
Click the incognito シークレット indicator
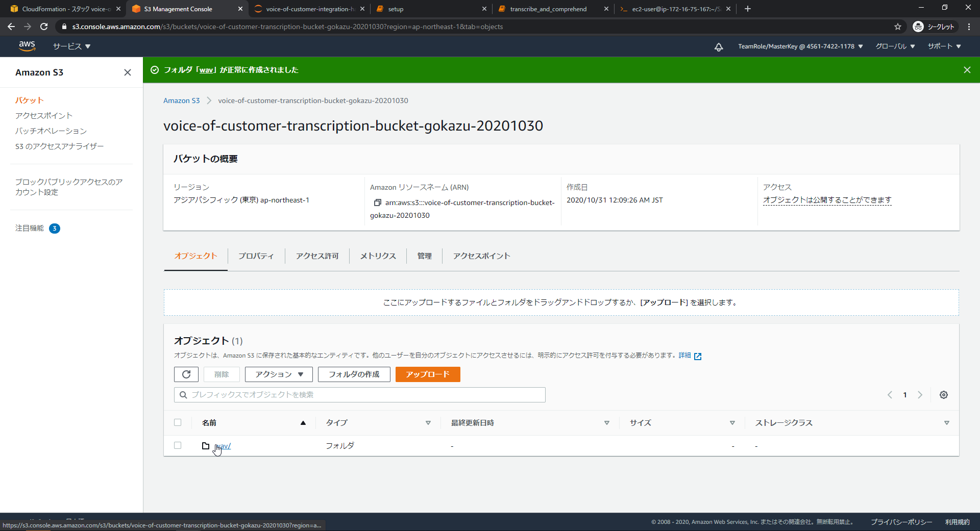[934, 27]
